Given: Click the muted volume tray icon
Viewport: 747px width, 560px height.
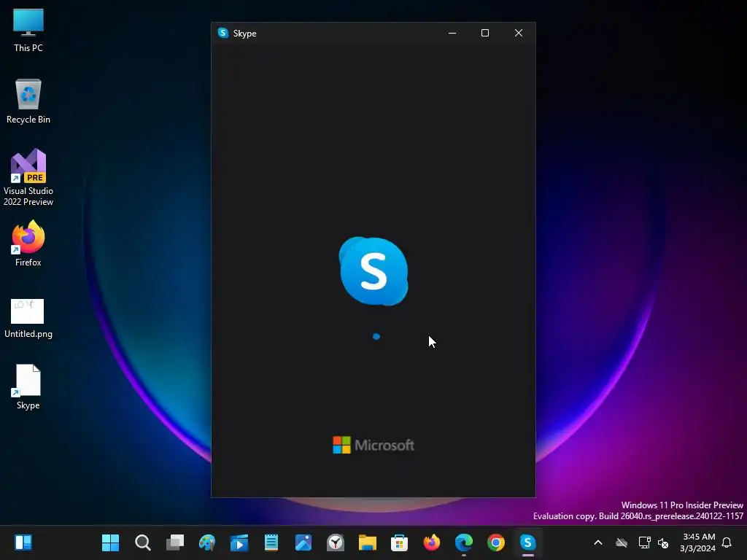Looking at the screenshot, I should point(662,542).
